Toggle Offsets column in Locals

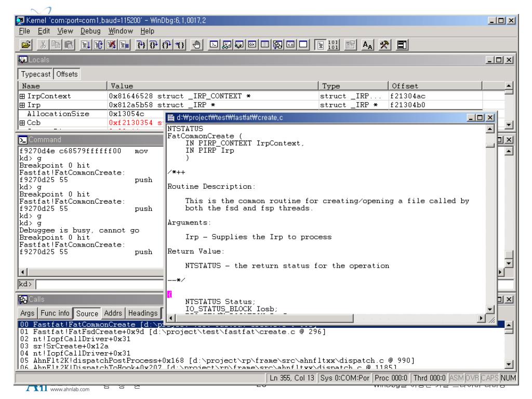[x=67, y=74]
